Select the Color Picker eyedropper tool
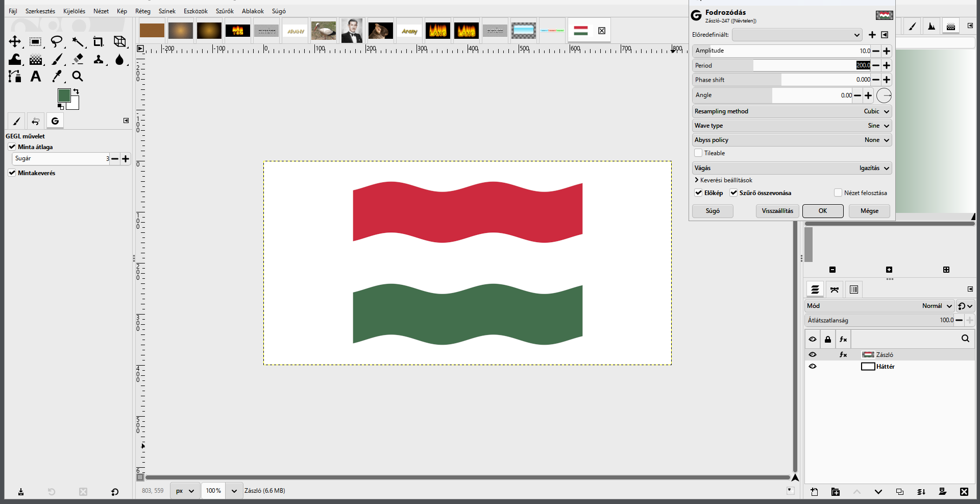Screen dimensions: 980x504 (x=57, y=76)
